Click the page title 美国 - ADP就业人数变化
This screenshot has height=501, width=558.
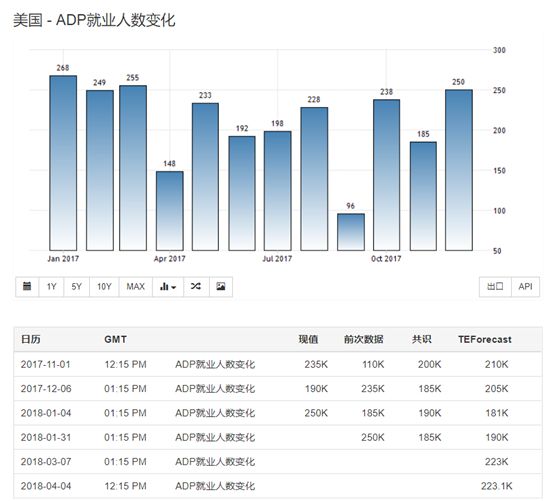(94, 20)
